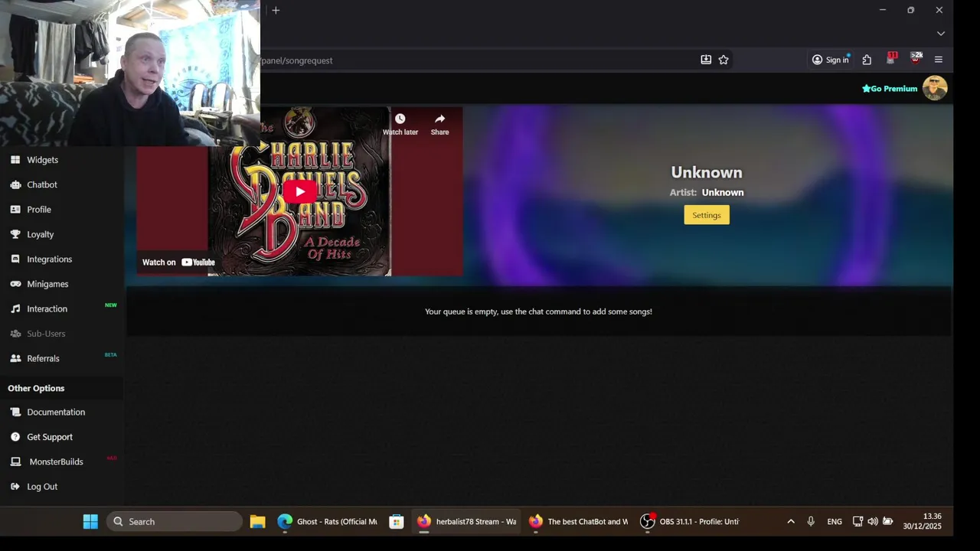Click the ENG language indicator
The width and height of the screenshot is (980, 551).
835,522
